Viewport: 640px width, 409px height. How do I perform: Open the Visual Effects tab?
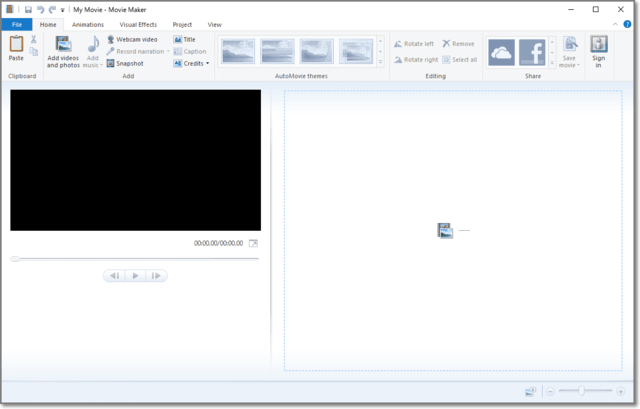(138, 24)
